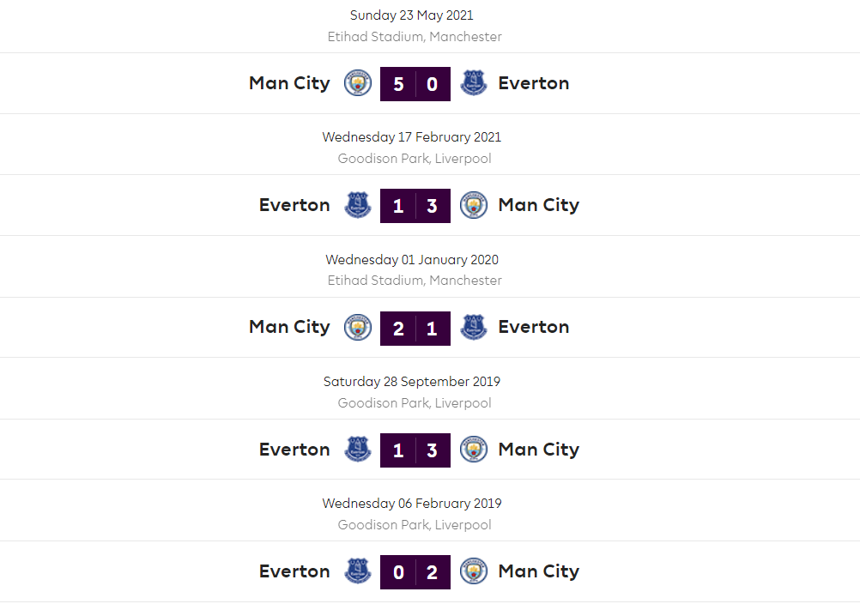Click Everton name in 01 January 2020 match
The height and width of the screenshot is (616, 860).
click(x=534, y=327)
